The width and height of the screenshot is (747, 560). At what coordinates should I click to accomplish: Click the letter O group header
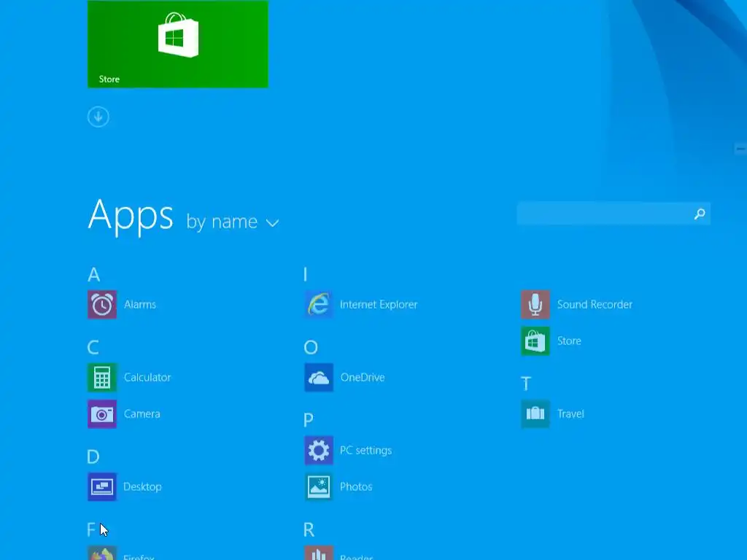pos(311,348)
